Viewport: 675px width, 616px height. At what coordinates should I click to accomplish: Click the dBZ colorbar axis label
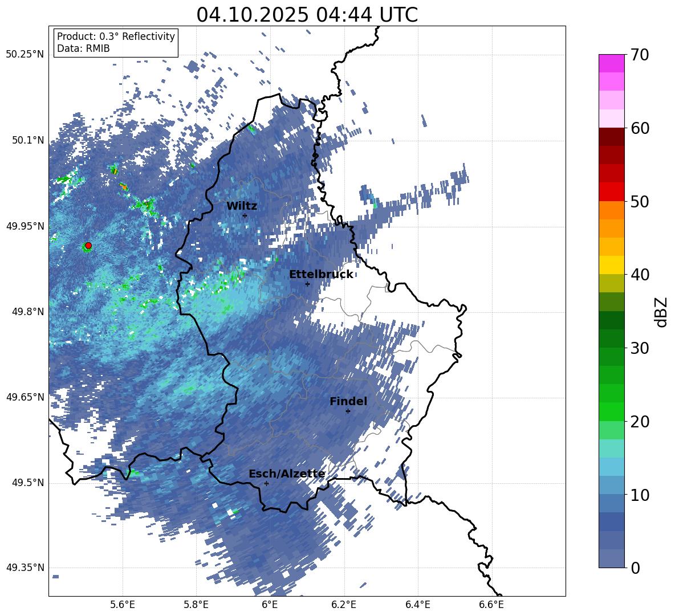click(661, 312)
